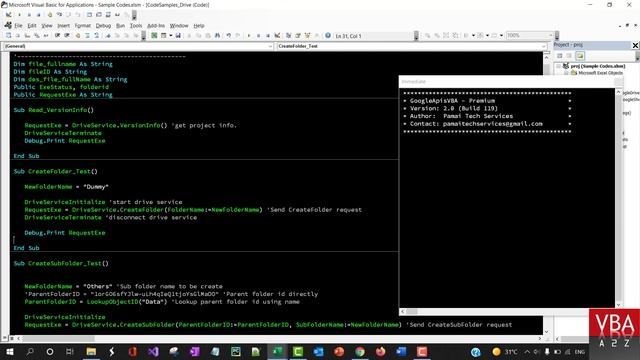The height and width of the screenshot is (360, 640).
Task: Toggle Design Mode on the Debug toolbar
Action: pyautogui.click(x=9, y=15)
